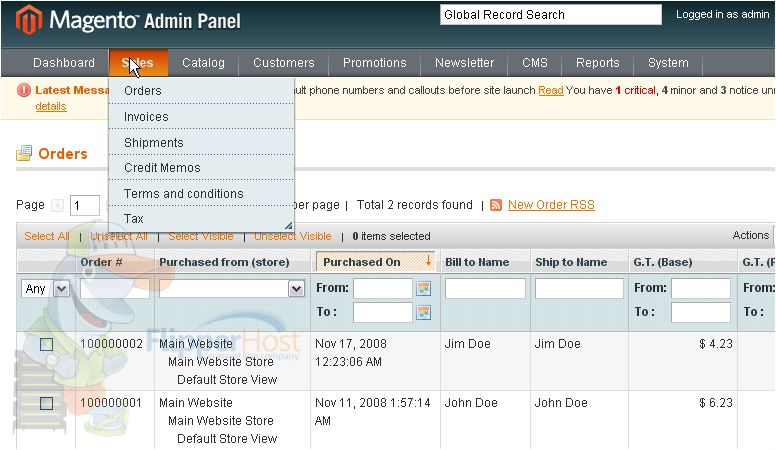Click the Select All link
The width and height of the screenshot is (776, 450).
[47, 236]
